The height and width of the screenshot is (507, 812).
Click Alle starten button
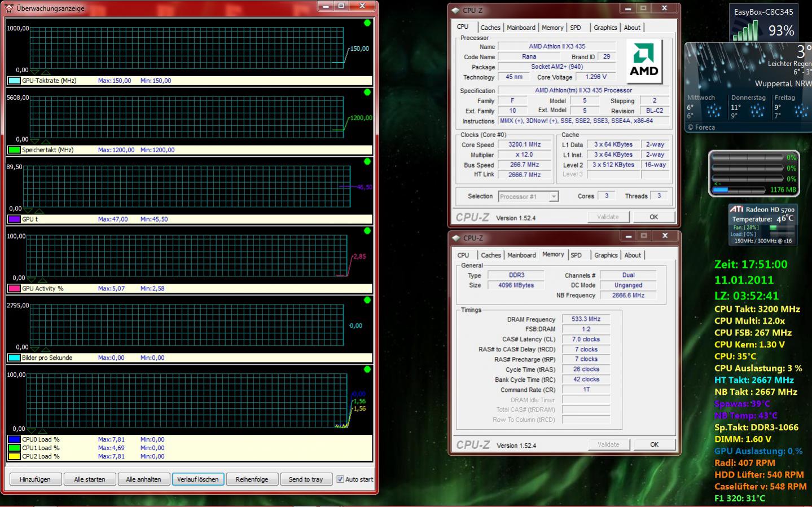tap(90, 479)
